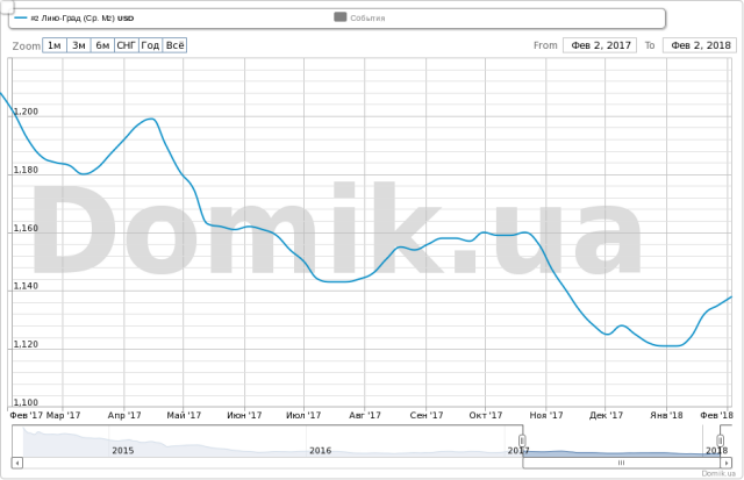Screen dimensions: 744x480
Task: Edit the To date field
Action: pos(700,46)
